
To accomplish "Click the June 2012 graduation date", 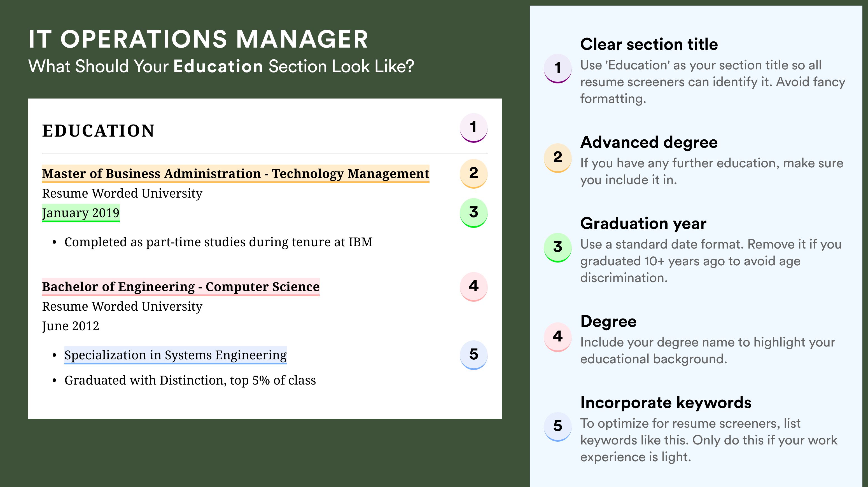I will click(71, 326).
